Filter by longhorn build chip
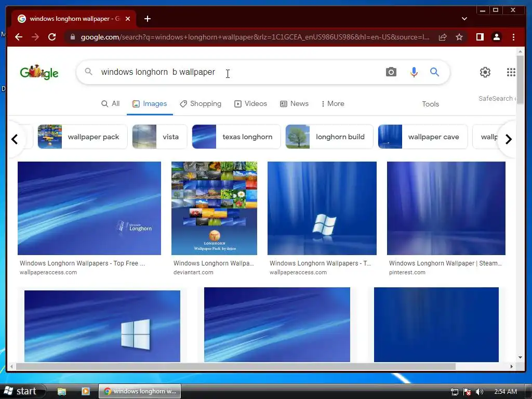Screen dimensions: 532x399 pos(329,137)
